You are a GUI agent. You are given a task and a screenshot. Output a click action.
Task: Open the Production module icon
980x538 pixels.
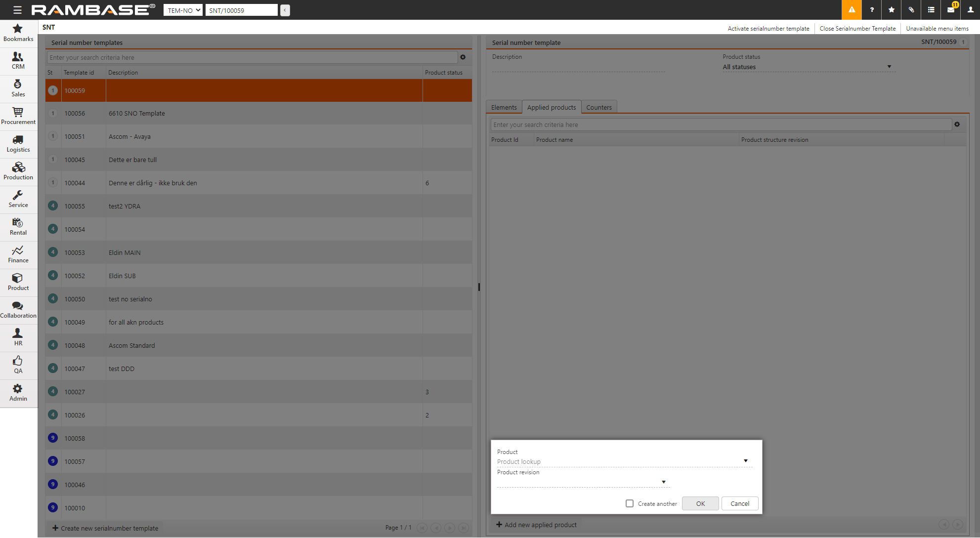[x=18, y=171]
